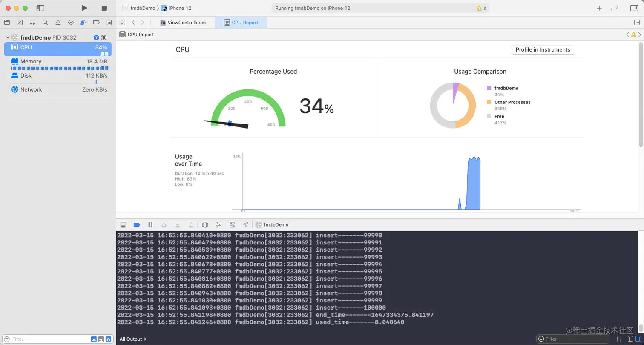
Task: Click the Simulate Location arrow icon
Action: point(245,224)
